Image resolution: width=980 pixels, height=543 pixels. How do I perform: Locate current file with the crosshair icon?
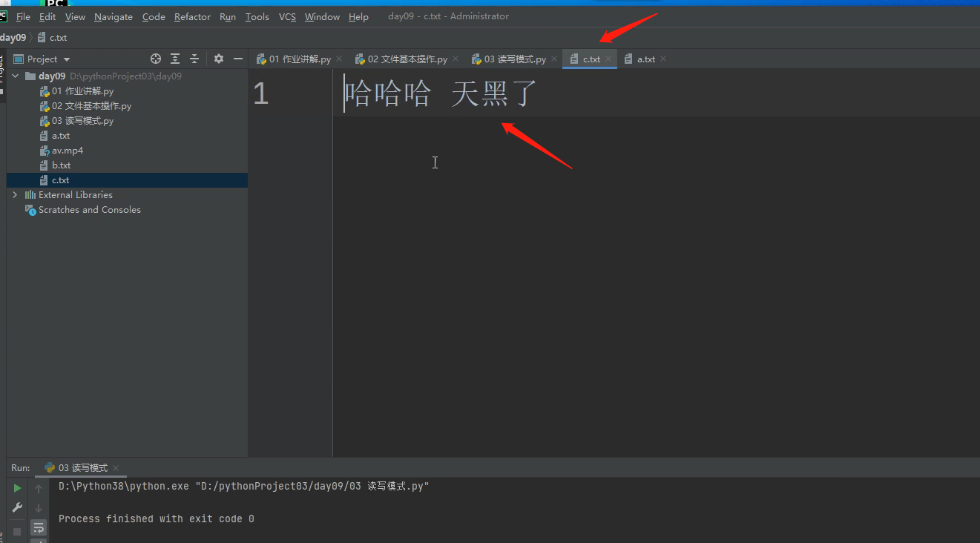156,59
